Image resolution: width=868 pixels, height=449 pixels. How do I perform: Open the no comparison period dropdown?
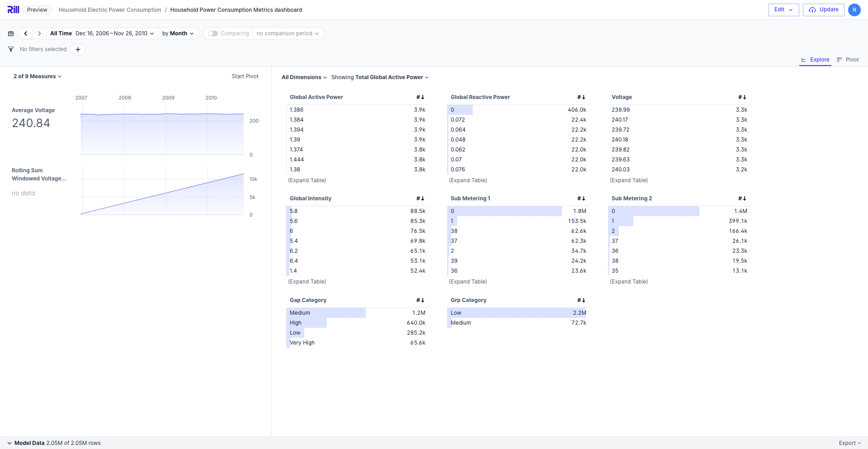pyautogui.click(x=288, y=33)
